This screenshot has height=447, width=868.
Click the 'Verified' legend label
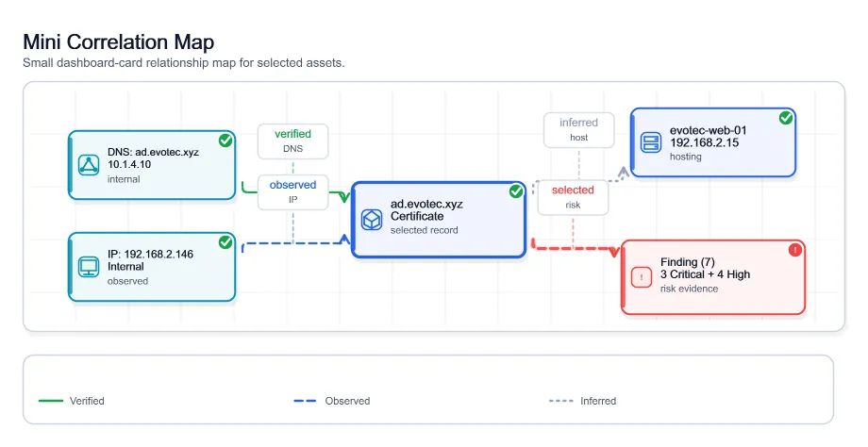coord(87,401)
